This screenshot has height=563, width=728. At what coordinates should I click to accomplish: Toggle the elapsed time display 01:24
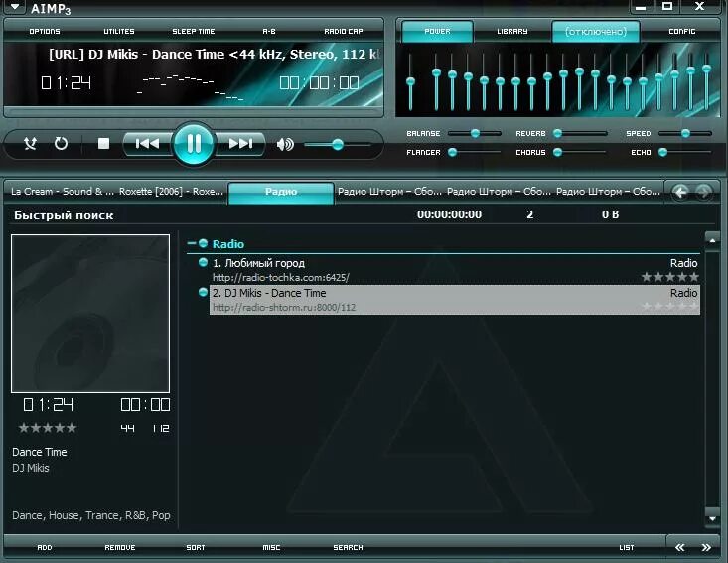[x=66, y=82]
